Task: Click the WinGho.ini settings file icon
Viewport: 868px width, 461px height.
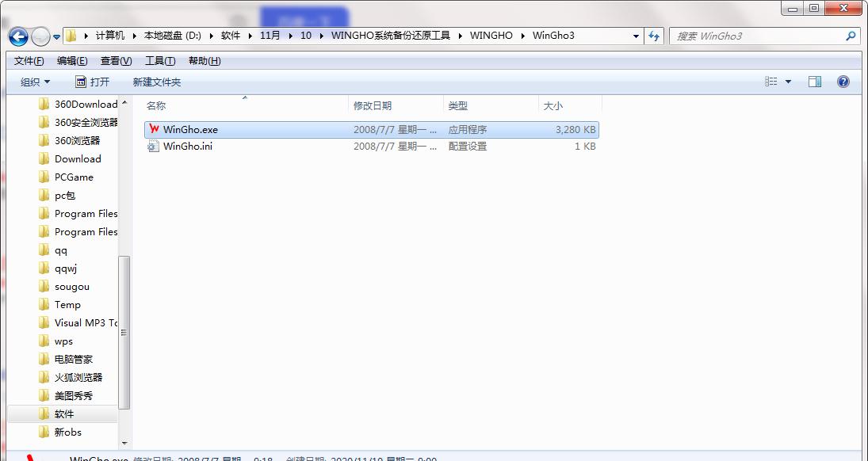Action: pyautogui.click(x=153, y=146)
